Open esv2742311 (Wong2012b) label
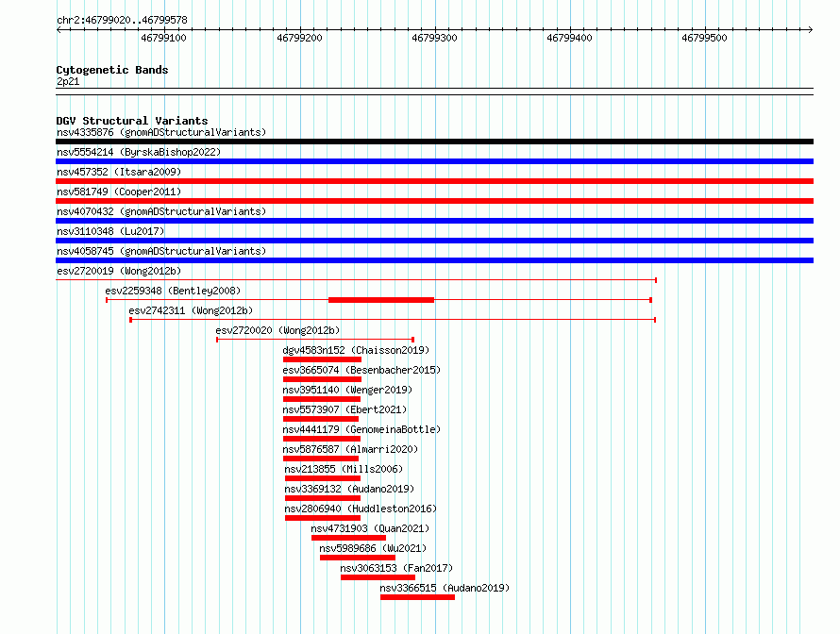This screenshot has width=840, height=634. pyautogui.click(x=191, y=310)
